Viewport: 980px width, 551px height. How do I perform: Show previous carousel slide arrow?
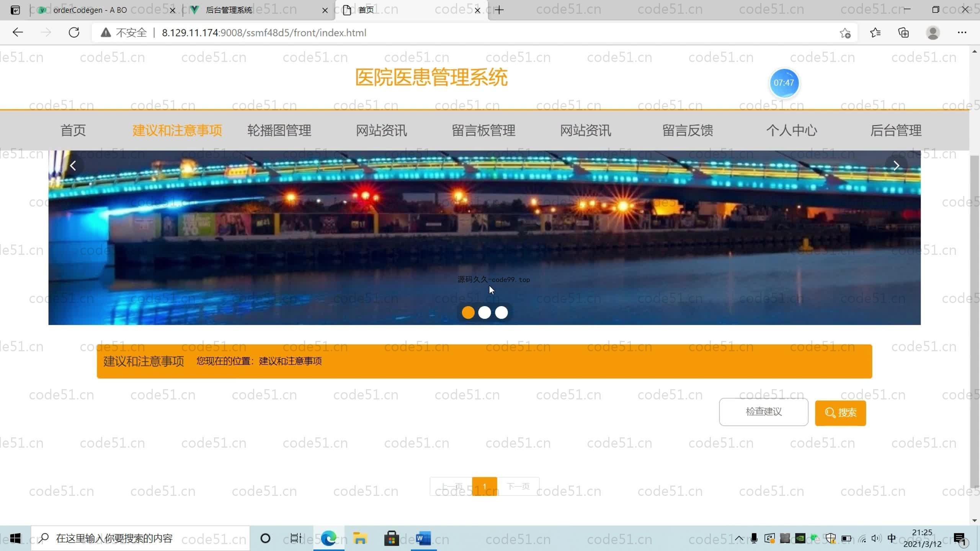[73, 166]
